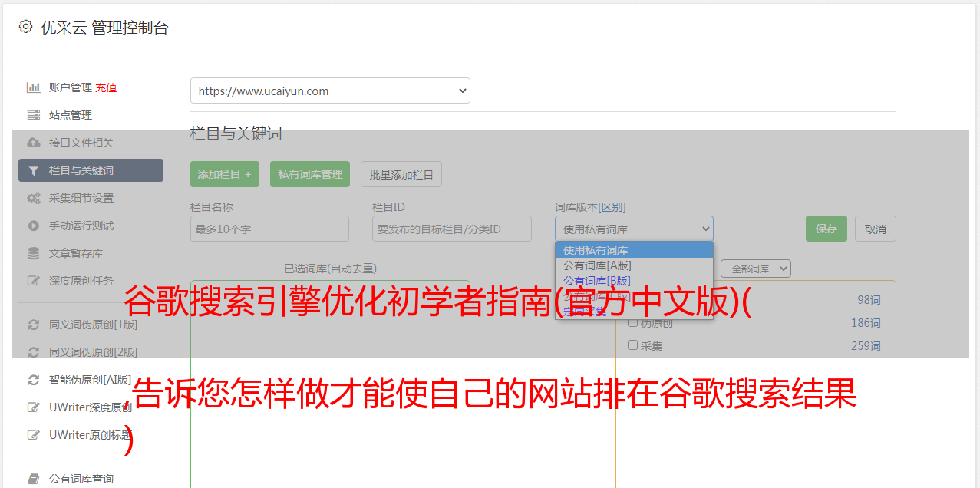Click the server icon for 站点管理
This screenshot has width=980, height=488.
tap(33, 115)
